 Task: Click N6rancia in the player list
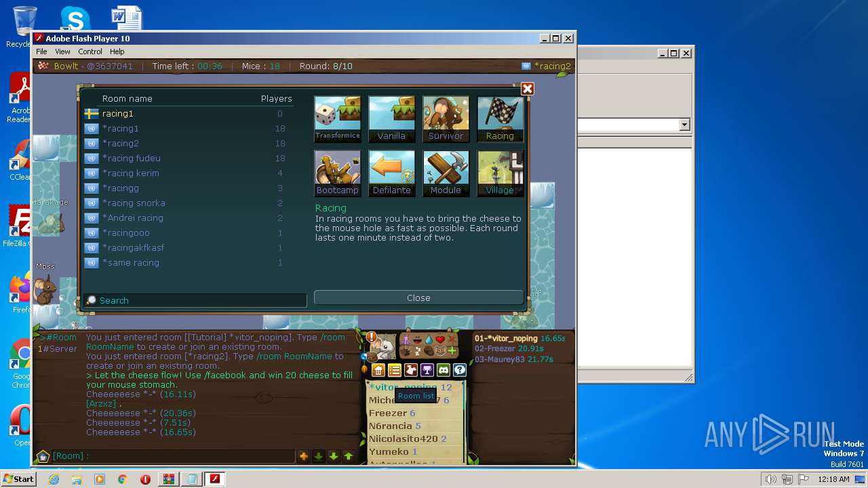pyautogui.click(x=391, y=426)
